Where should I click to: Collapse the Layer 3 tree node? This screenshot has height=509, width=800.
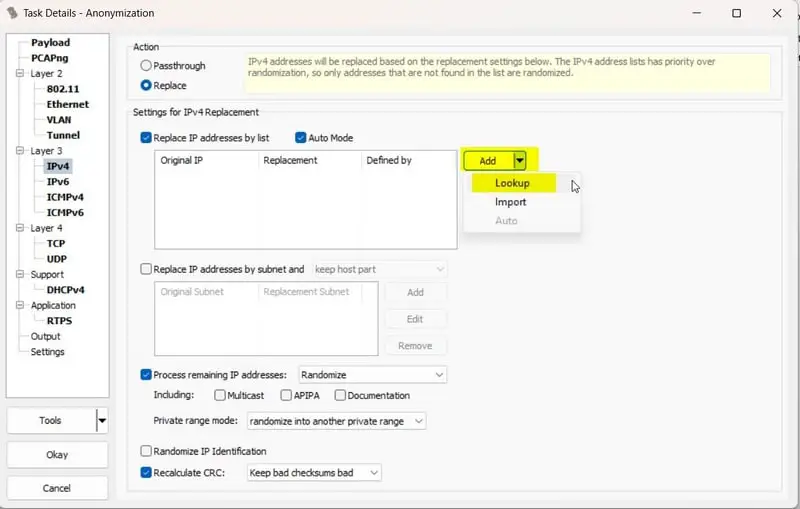[x=20, y=150]
